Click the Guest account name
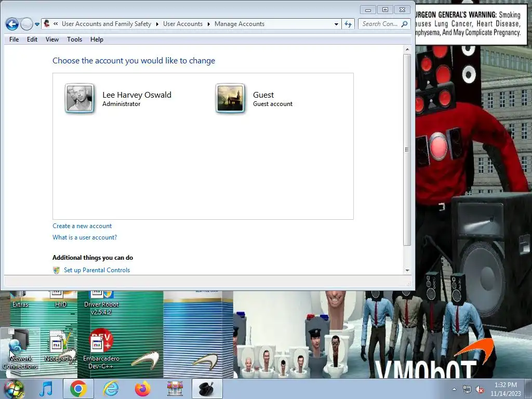 (x=263, y=95)
